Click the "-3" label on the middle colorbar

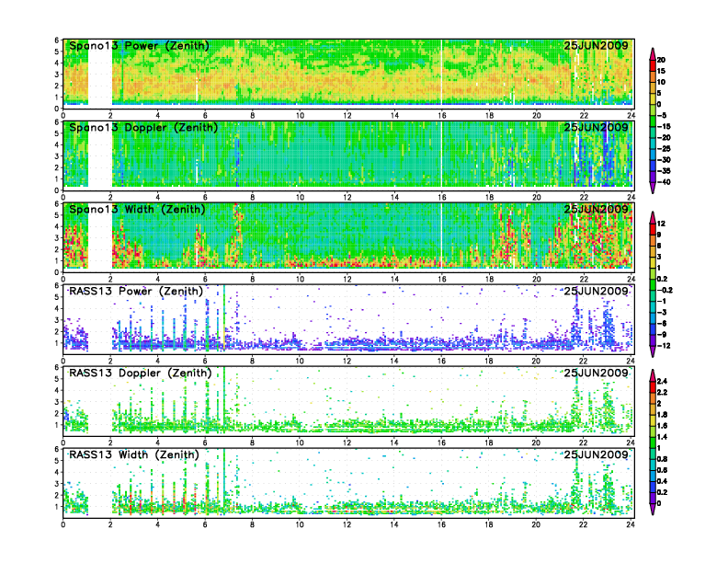click(x=663, y=312)
